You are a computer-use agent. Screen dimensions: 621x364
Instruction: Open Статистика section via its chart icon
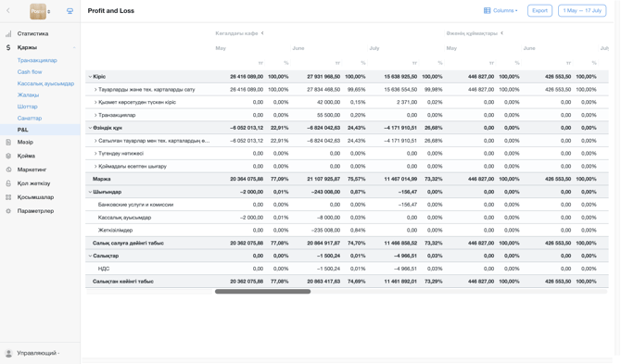click(8, 34)
